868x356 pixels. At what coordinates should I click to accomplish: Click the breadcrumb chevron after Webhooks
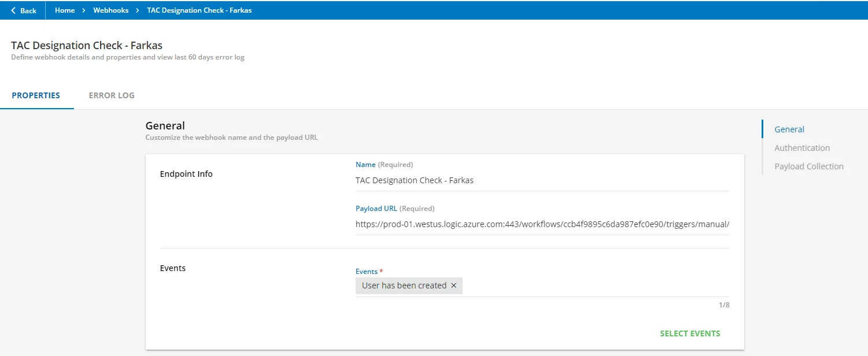point(138,10)
